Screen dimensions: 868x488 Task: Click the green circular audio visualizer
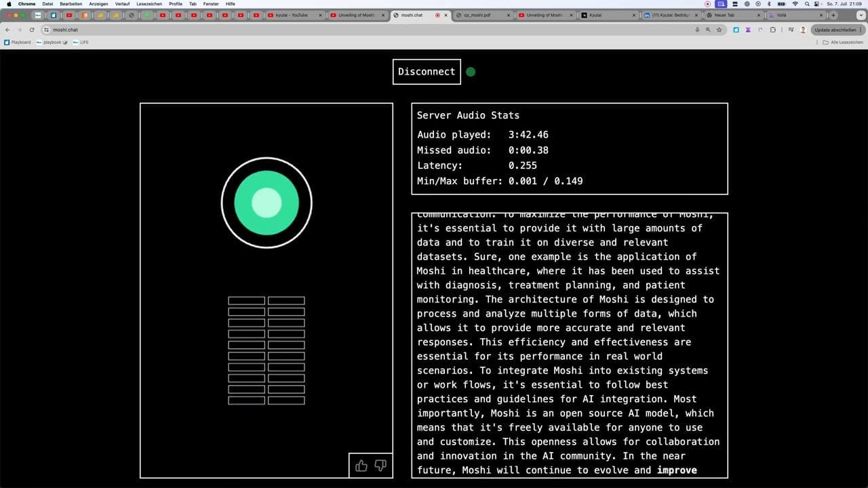[x=267, y=203]
